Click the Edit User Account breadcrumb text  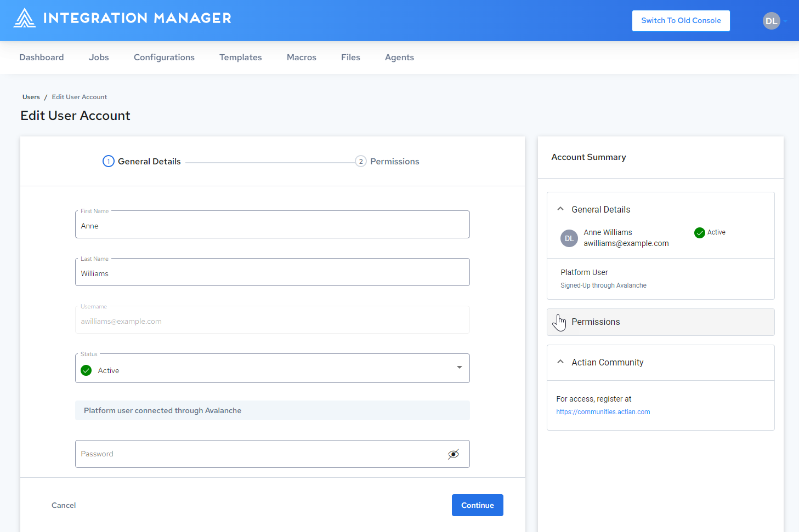(80, 97)
